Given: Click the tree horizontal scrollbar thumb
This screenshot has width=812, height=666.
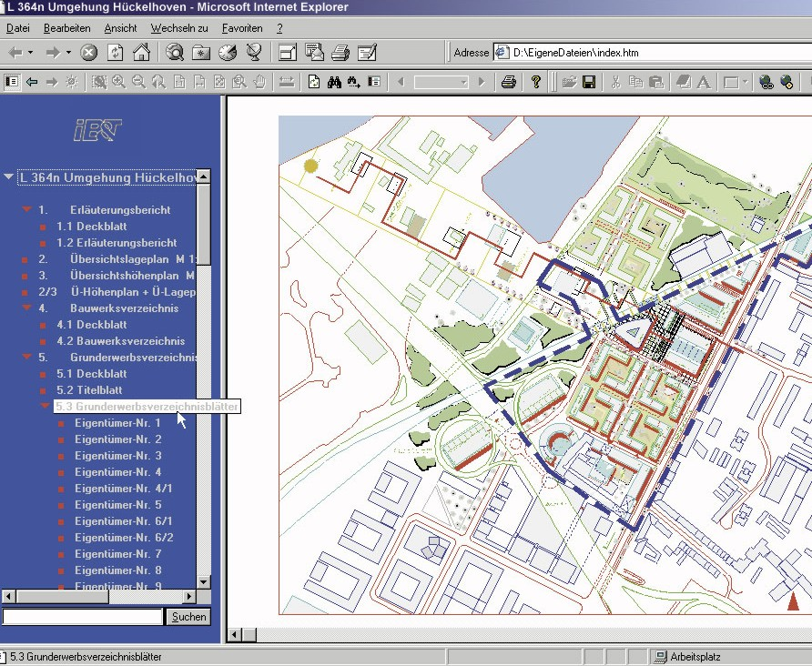Looking at the screenshot, I should click(62, 596).
